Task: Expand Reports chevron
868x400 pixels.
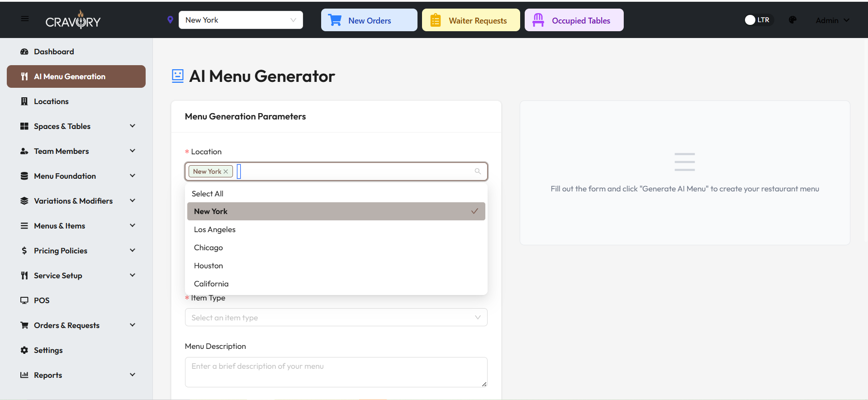Action: (133, 375)
